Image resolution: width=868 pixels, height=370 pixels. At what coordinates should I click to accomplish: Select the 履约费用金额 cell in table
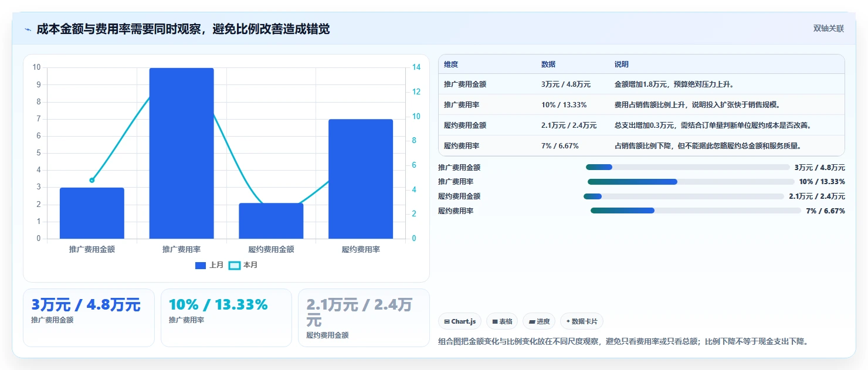pos(465,125)
